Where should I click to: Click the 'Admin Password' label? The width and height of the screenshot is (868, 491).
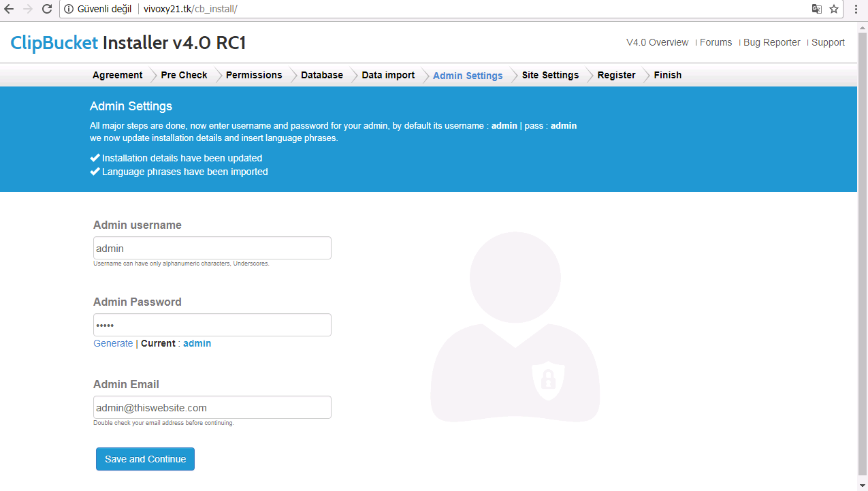click(138, 302)
